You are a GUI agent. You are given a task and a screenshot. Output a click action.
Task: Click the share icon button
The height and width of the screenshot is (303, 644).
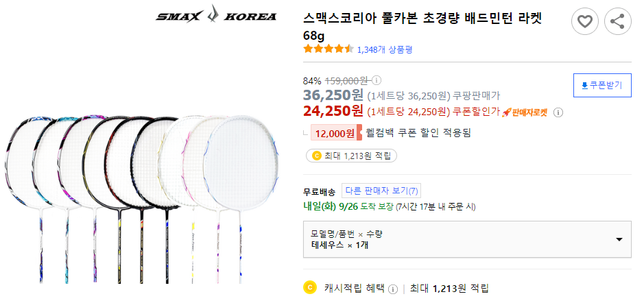(617, 22)
